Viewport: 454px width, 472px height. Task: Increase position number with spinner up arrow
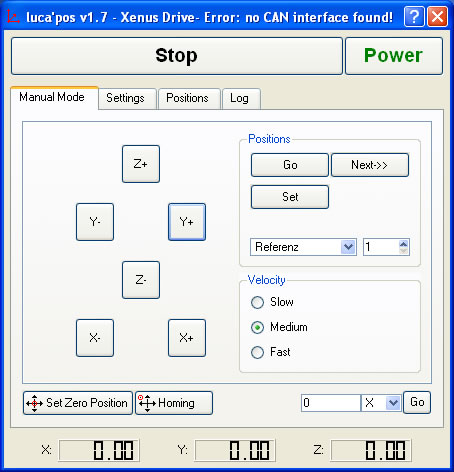pyautogui.click(x=403, y=243)
